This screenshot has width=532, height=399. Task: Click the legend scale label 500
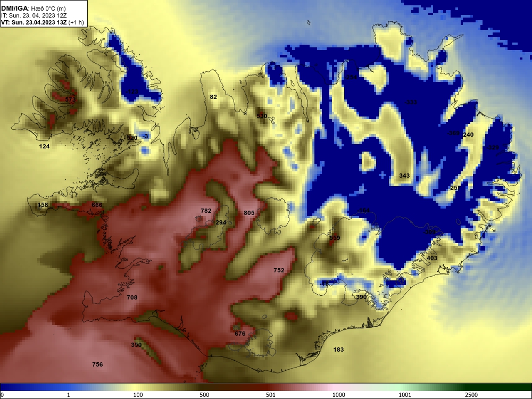coord(204,395)
